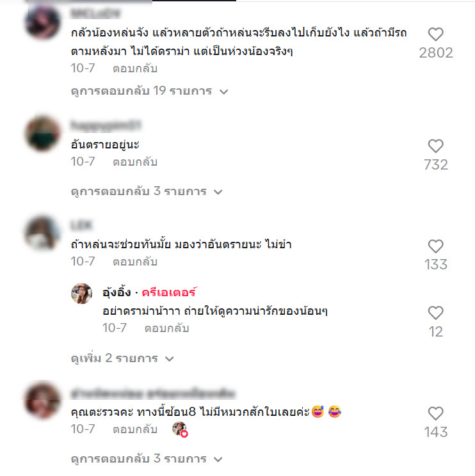Reply (ตอบกลับ) to อันตรายอยู่นะ comment
The width and height of the screenshot is (475, 476).
(x=135, y=162)
